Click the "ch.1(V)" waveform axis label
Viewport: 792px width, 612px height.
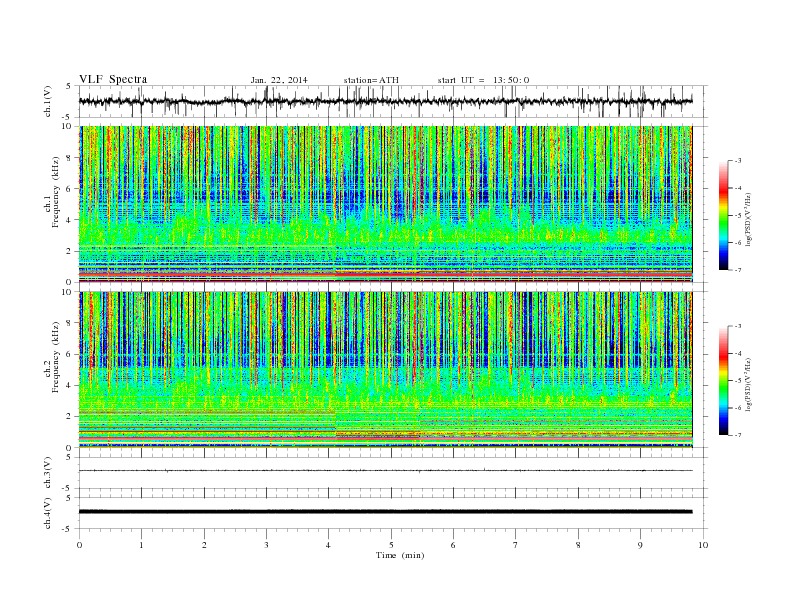[48, 101]
